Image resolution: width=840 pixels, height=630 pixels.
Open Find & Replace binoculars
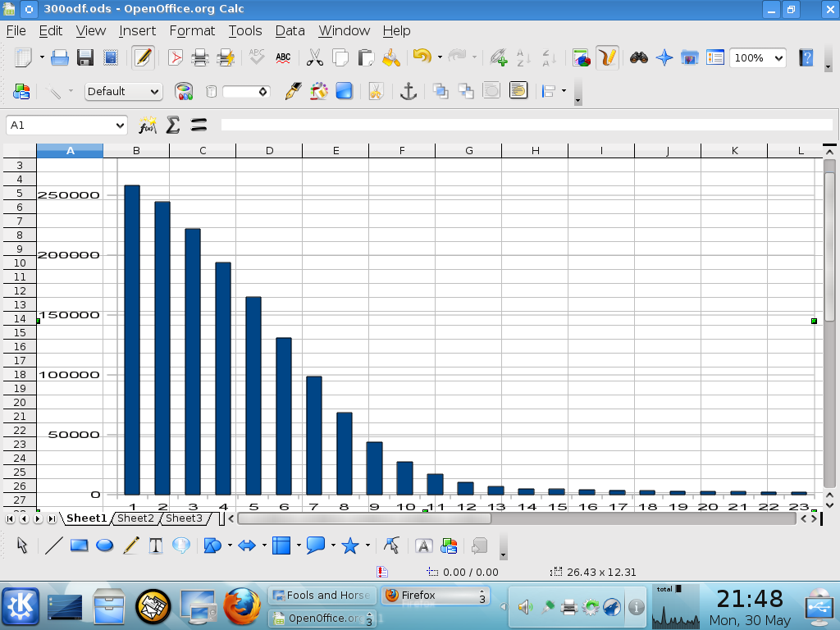coord(638,57)
